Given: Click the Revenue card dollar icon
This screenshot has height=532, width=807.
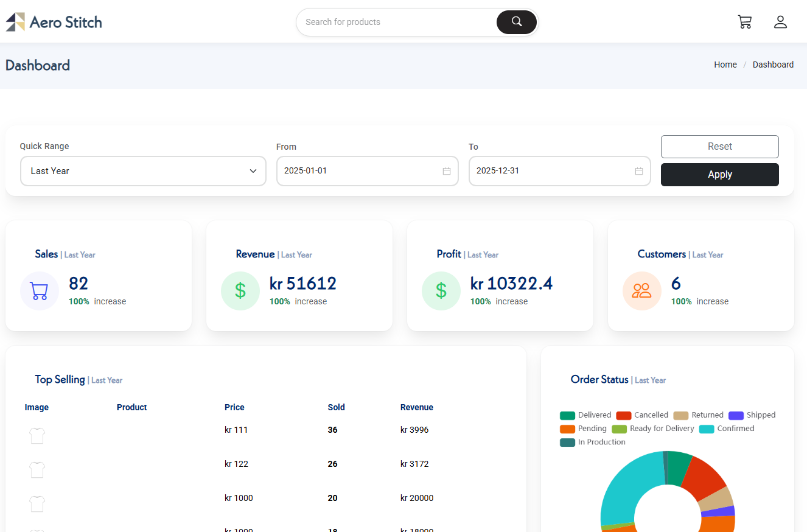Looking at the screenshot, I should click(x=240, y=291).
